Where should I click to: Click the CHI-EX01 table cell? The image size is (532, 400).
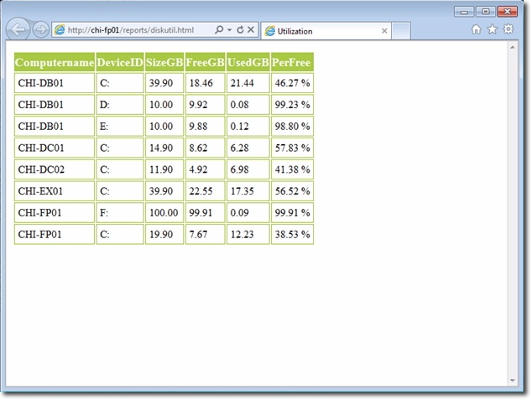tap(55, 191)
